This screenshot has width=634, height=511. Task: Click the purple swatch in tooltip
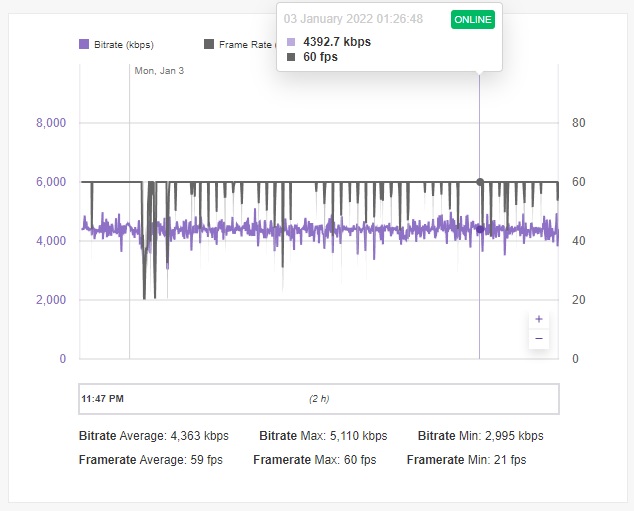click(291, 42)
